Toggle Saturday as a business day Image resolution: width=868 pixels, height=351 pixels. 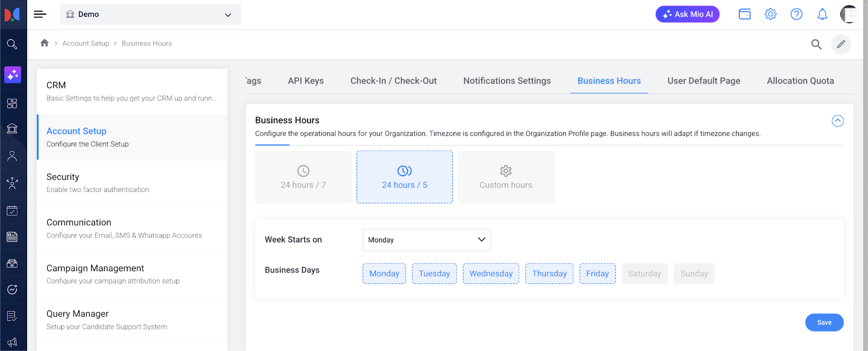(x=644, y=273)
